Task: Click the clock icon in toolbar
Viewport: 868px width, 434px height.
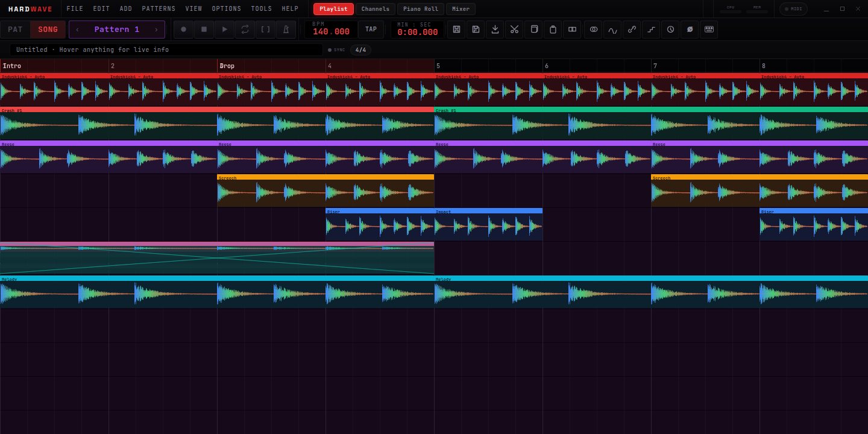Action: (670, 30)
